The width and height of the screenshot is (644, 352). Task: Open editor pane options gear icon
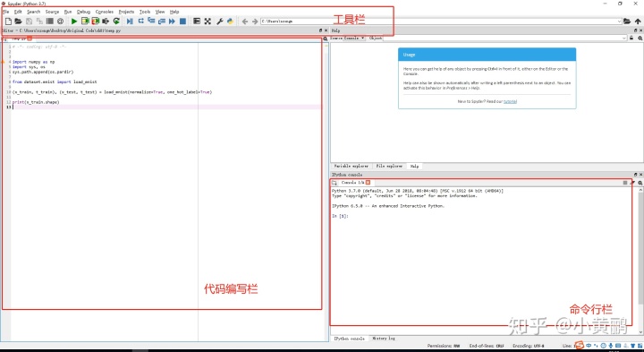point(325,39)
